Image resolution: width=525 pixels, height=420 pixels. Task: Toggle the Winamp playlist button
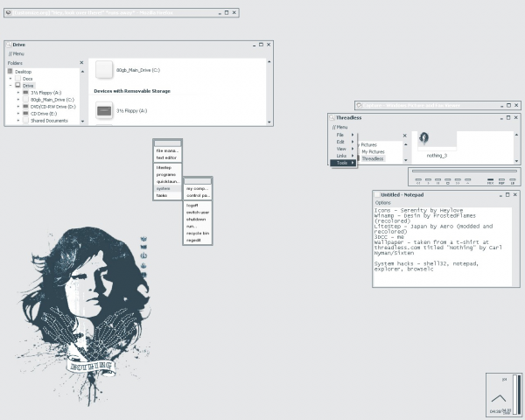pyautogui.click(x=513, y=181)
